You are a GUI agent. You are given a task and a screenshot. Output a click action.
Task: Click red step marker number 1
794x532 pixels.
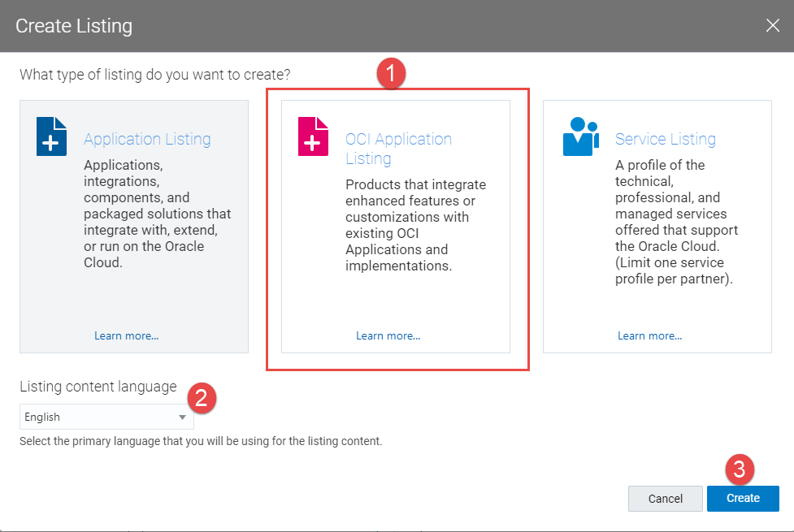(391, 74)
